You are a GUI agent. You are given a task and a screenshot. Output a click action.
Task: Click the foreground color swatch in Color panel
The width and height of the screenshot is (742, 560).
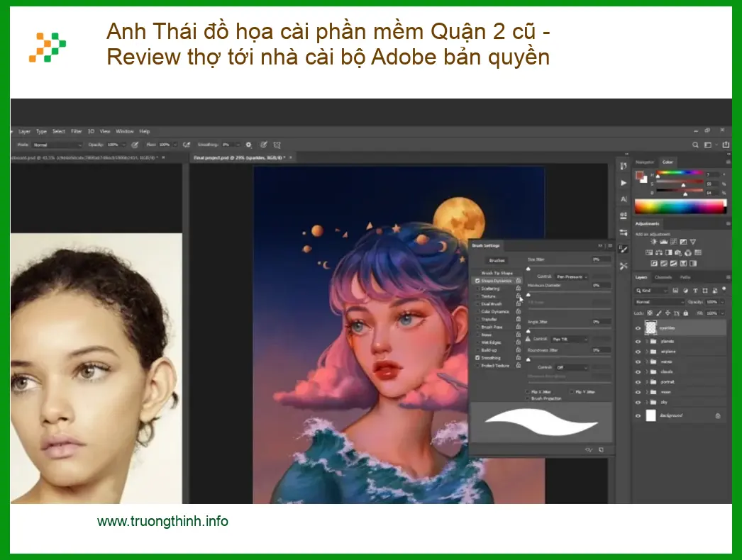point(639,176)
